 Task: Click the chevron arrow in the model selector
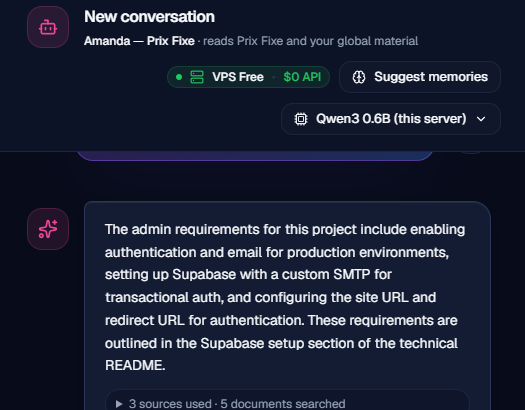click(481, 119)
